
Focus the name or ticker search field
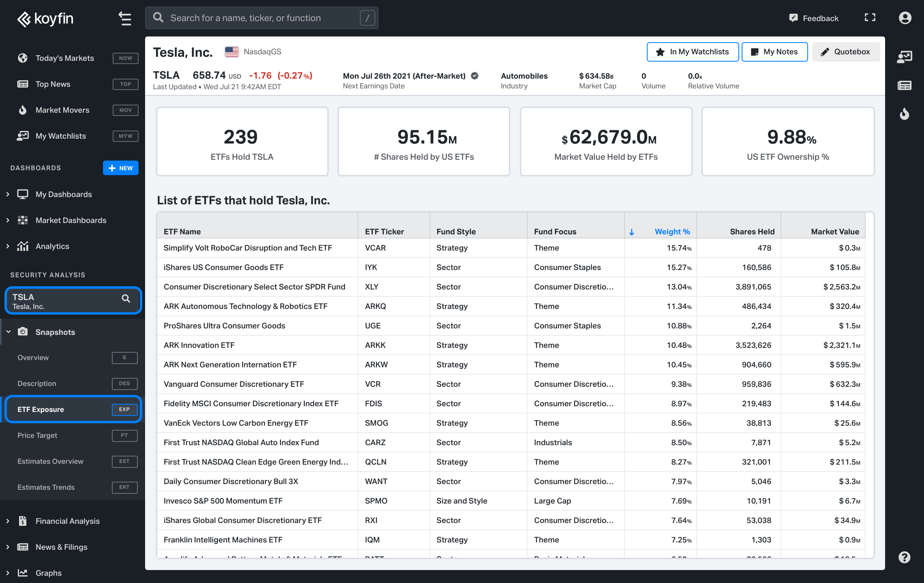[x=262, y=18]
